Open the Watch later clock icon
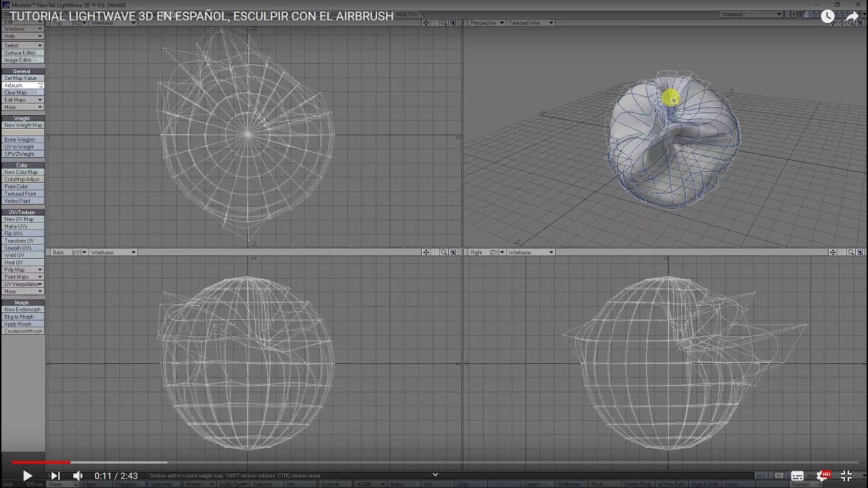The width and height of the screenshot is (868, 488). [x=827, y=16]
